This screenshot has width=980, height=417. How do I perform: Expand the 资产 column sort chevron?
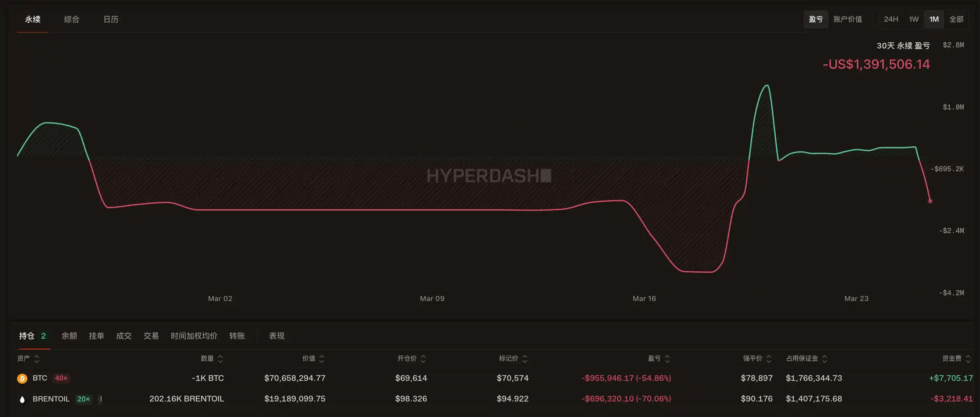point(37,358)
